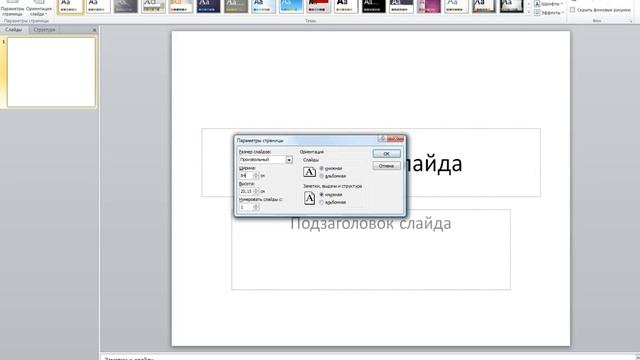Click the Ширина width input field
The image size is (640, 360).
click(246, 176)
